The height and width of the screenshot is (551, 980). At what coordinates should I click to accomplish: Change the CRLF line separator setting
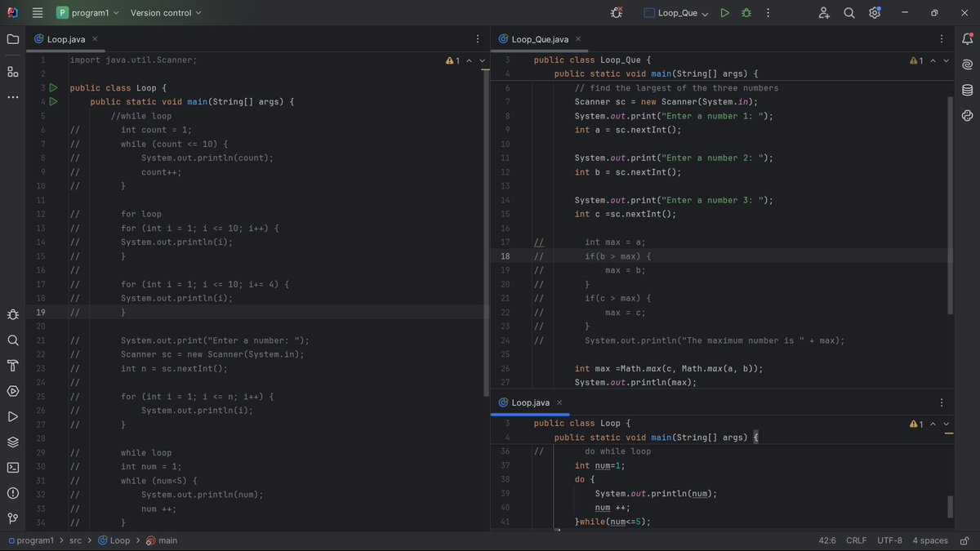pos(857,540)
